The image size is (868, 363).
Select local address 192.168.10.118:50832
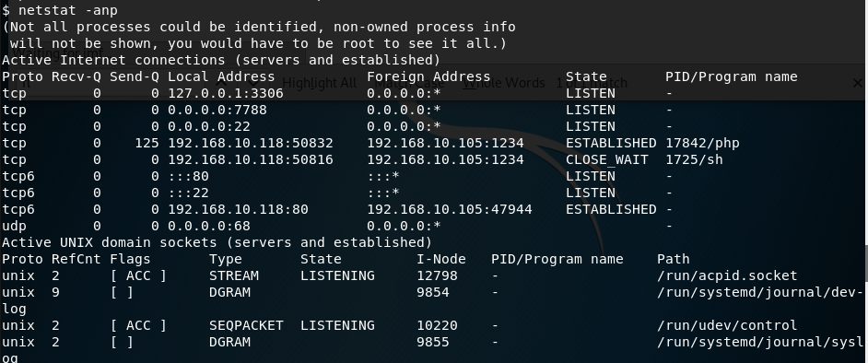[x=251, y=143]
